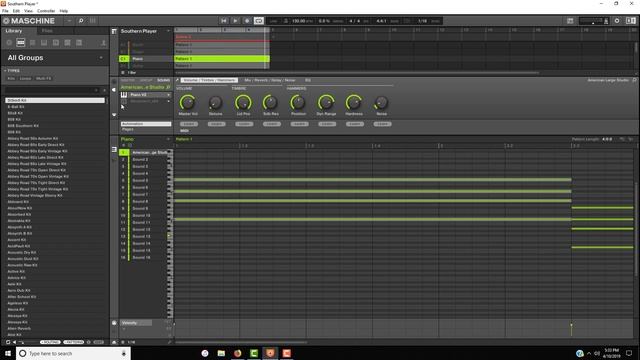Select the Groups file-type icon in browser
640x360 pixels.
click(x=21, y=42)
